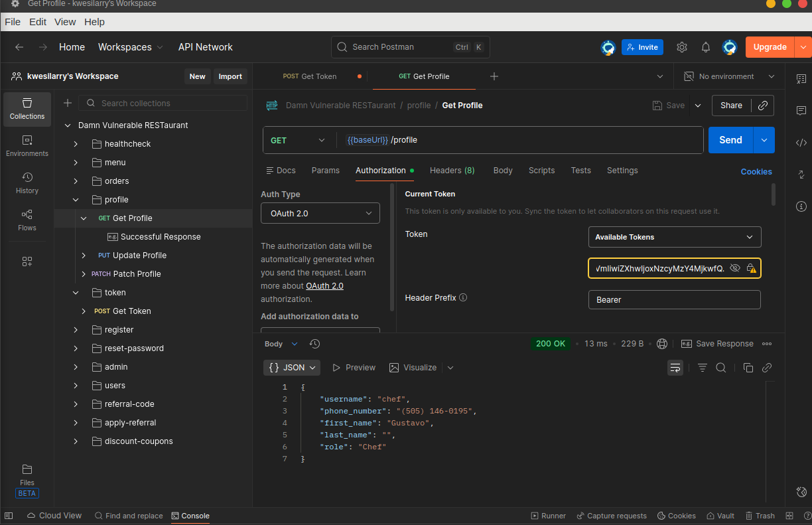Click the Header Prefix Bearer input field
812x525 pixels.
[674, 299]
